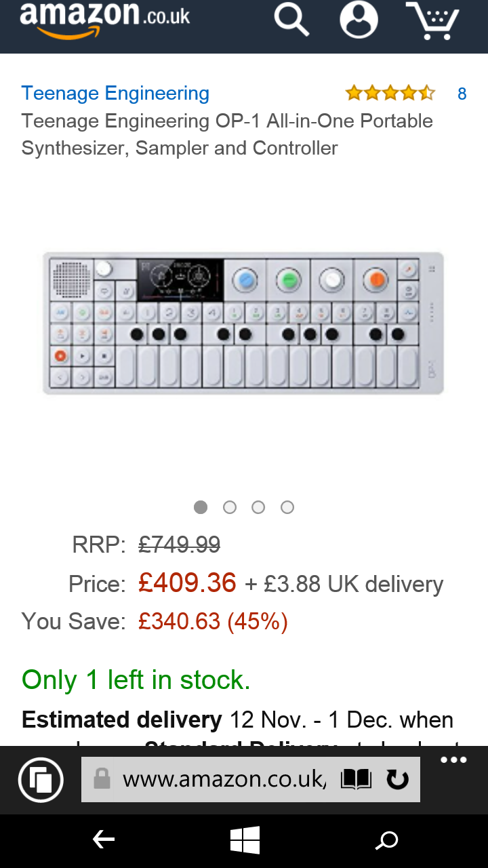Tap the phone search key
The width and height of the screenshot is (488, 868).
coord(386,841)
